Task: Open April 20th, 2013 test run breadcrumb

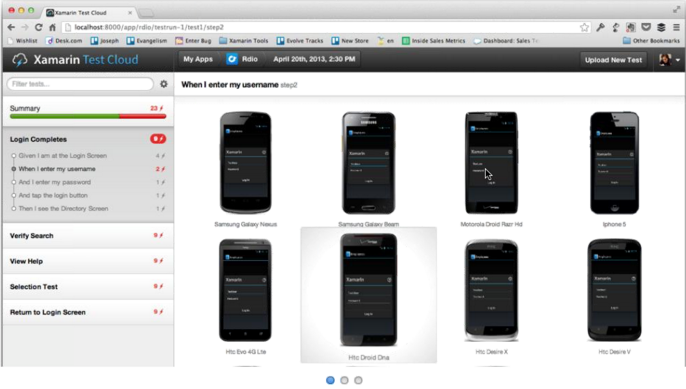Action: [x=314, y=59]
